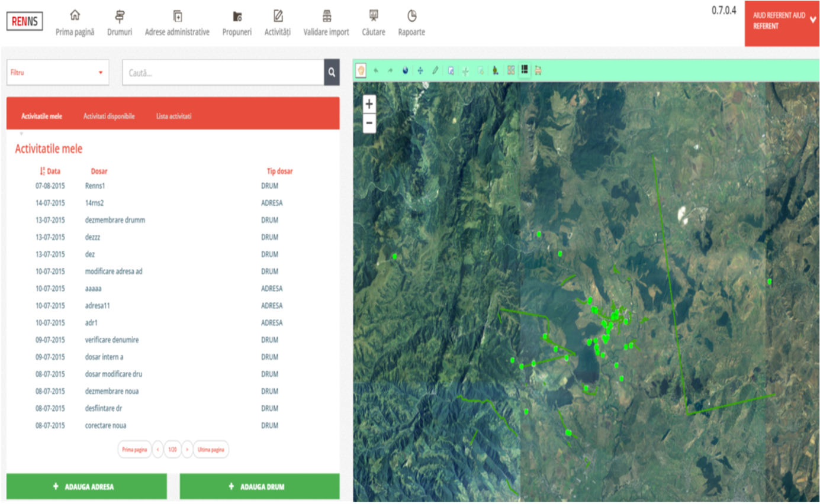The height and width of the screenshot is (504, 820).
Task: Toggle the dark grid layout map button
Action: coord(525,70)
